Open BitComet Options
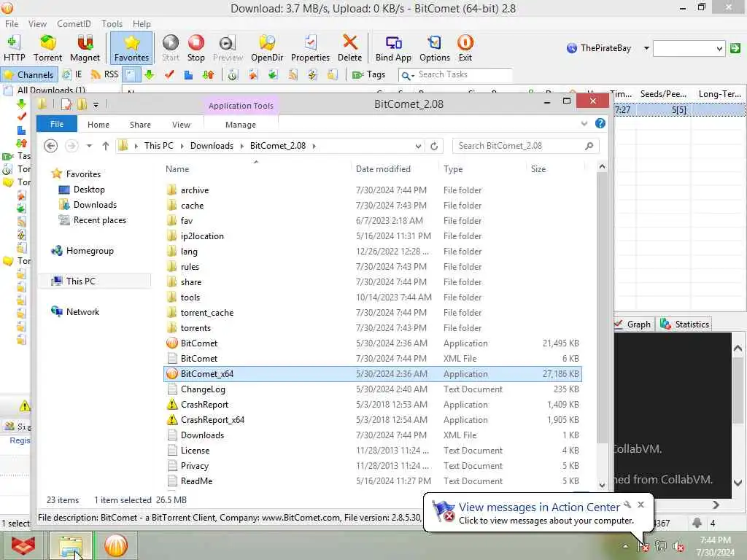The image size is (747, 560). [x=435, y=48]
